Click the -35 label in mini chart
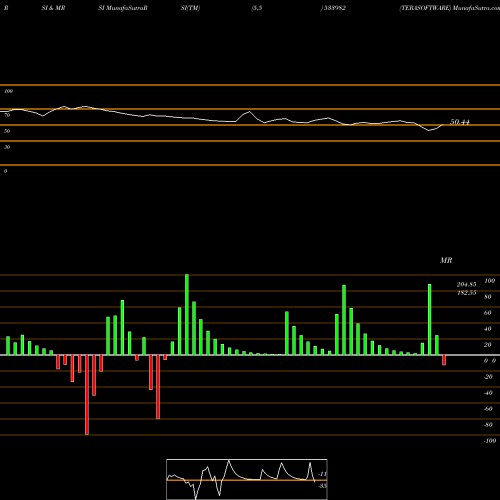500x500 pixels. pyautogui.click(x=322, y=486)
